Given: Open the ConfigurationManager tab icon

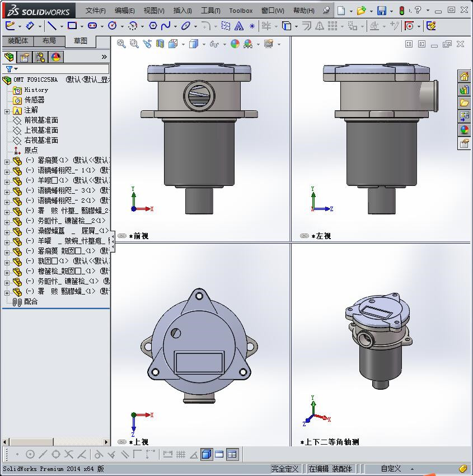Looking at the screenshot, I should 40,57.
